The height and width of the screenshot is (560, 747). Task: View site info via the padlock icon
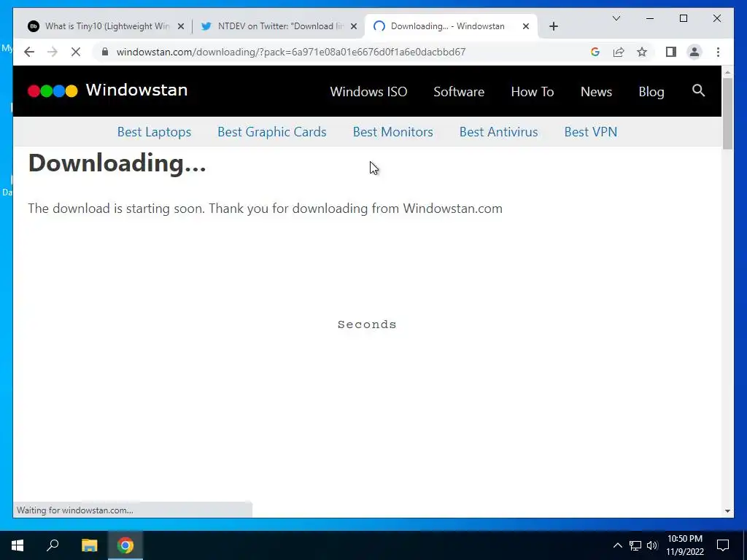point(105,52)
